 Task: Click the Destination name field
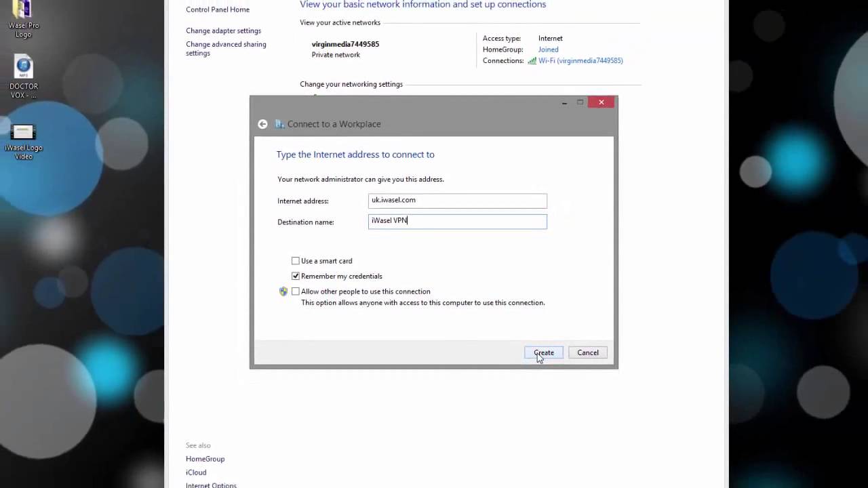point(457,222)
